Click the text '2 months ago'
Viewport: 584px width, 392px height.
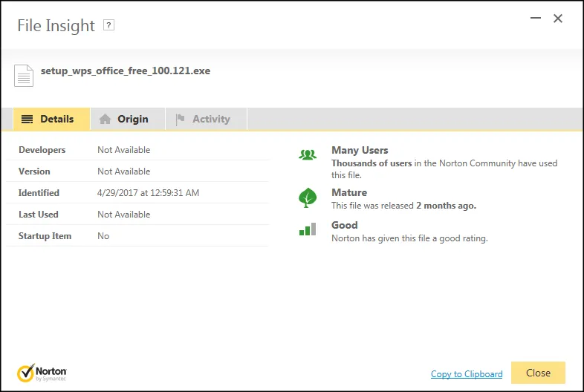(446, 206)
